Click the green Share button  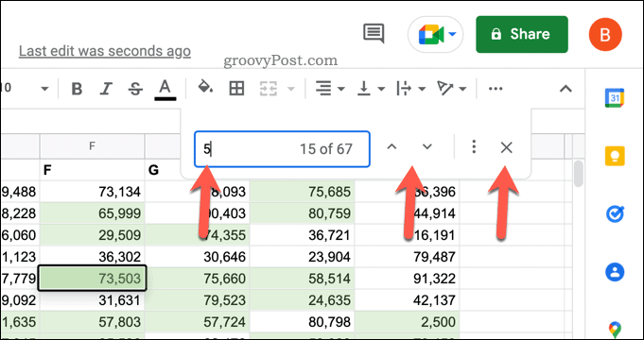(x=522, y=34)
